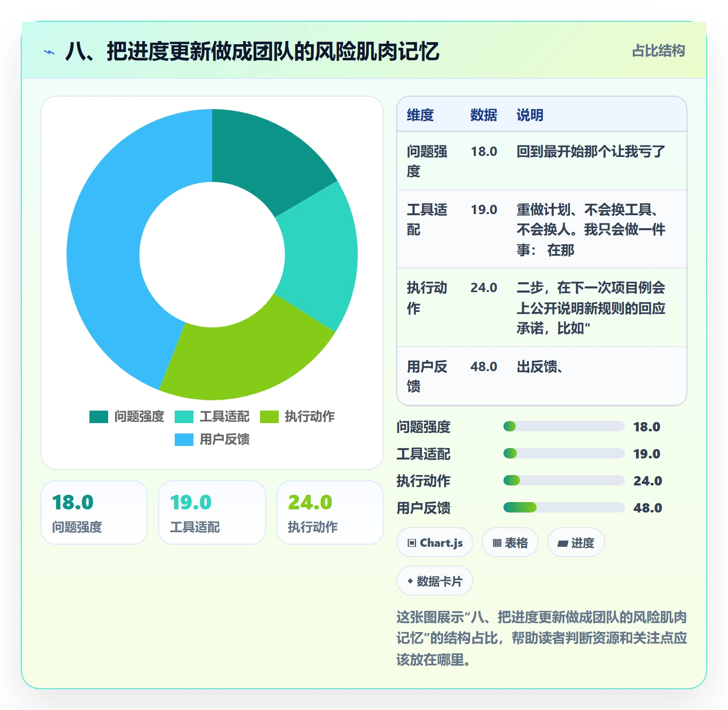Click the Chart.js chip
728x710 pixels.
click(x=435, y=543)
